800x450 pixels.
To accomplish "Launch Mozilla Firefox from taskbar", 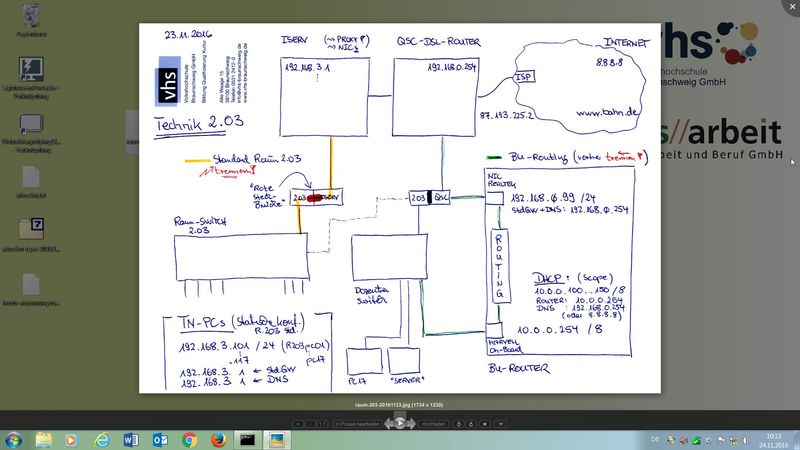I will click(x=218, y=440).
